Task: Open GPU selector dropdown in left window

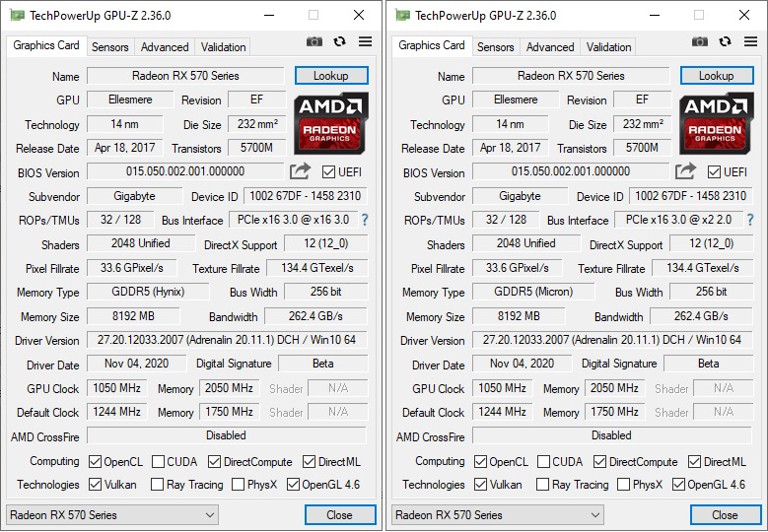Action: click(112, 515)
